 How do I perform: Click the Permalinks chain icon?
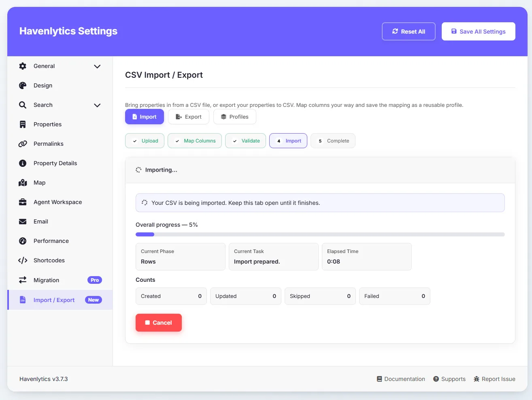pyautogui.click(x=23, y=144)
